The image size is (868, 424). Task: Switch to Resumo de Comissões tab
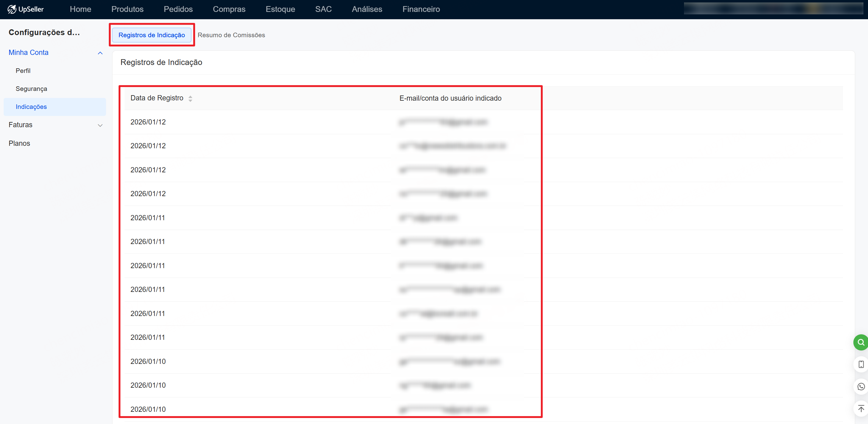[x=231, y=35]
